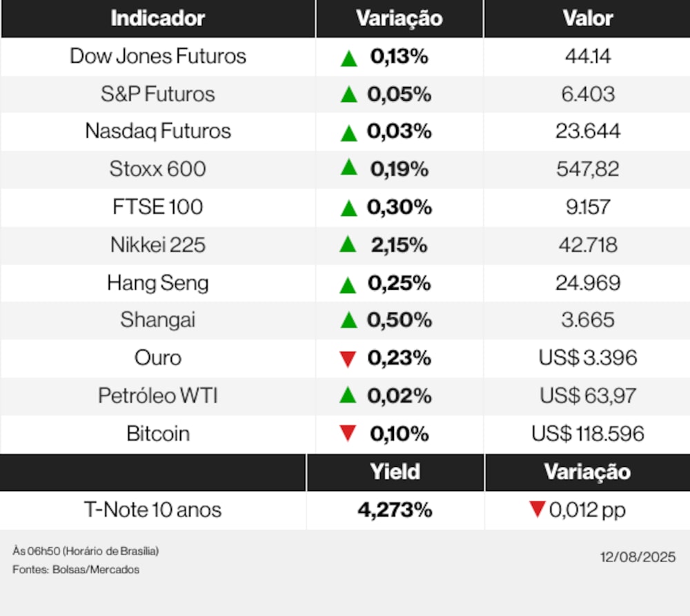The image size is (690, 616).
Task: Click the green arrow in the FTSE 100 row
Action: pos(349,208)
